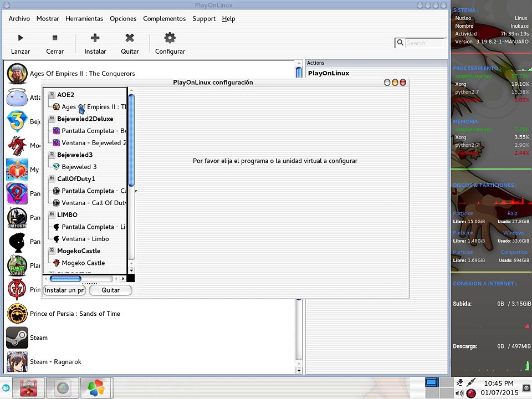The image size is (532, 399).
Task: Click into the Search field
Action: (x=426, y=43)
